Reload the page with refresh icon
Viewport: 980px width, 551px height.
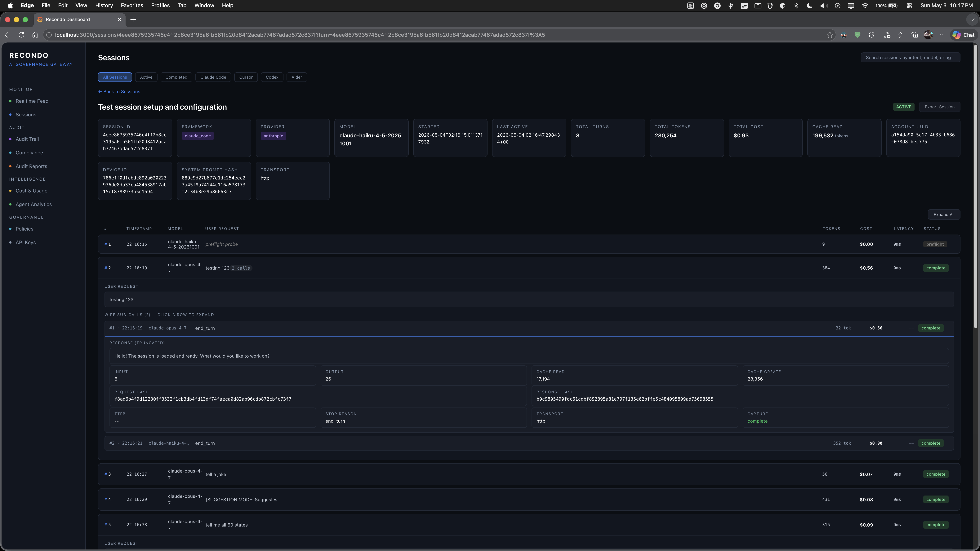tap(21, 35)
